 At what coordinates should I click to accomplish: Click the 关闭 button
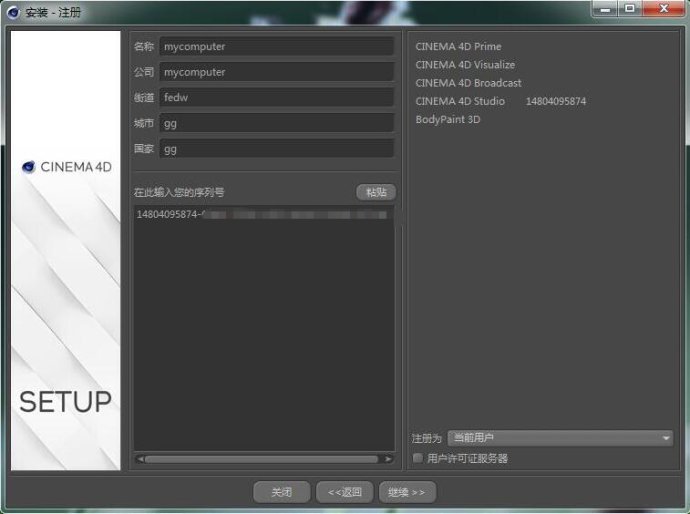tap(282, 492)
